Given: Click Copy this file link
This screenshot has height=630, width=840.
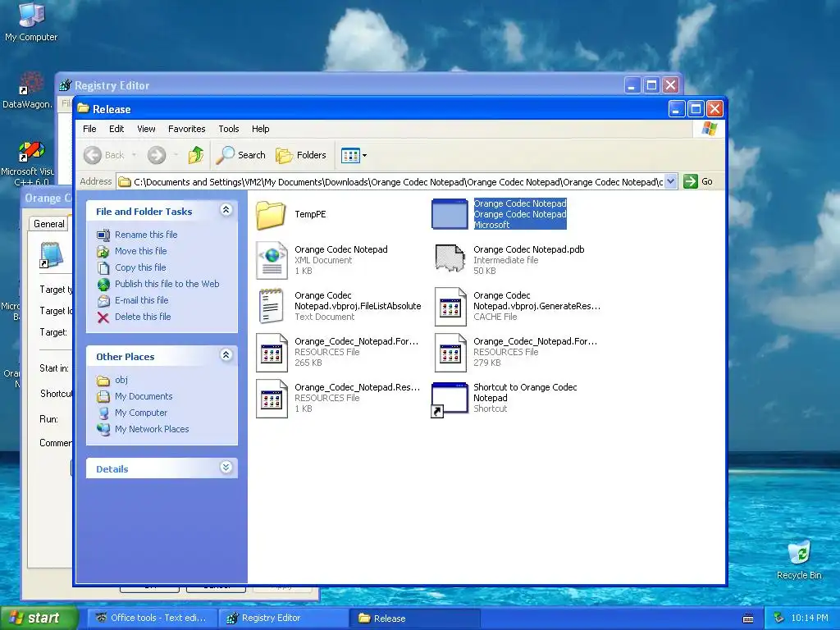Looking at the screenshot, I should click(140, 267).
